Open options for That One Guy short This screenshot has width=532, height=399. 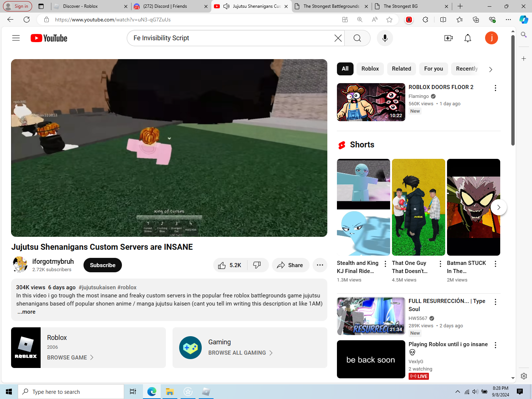(x=440, y=264)
